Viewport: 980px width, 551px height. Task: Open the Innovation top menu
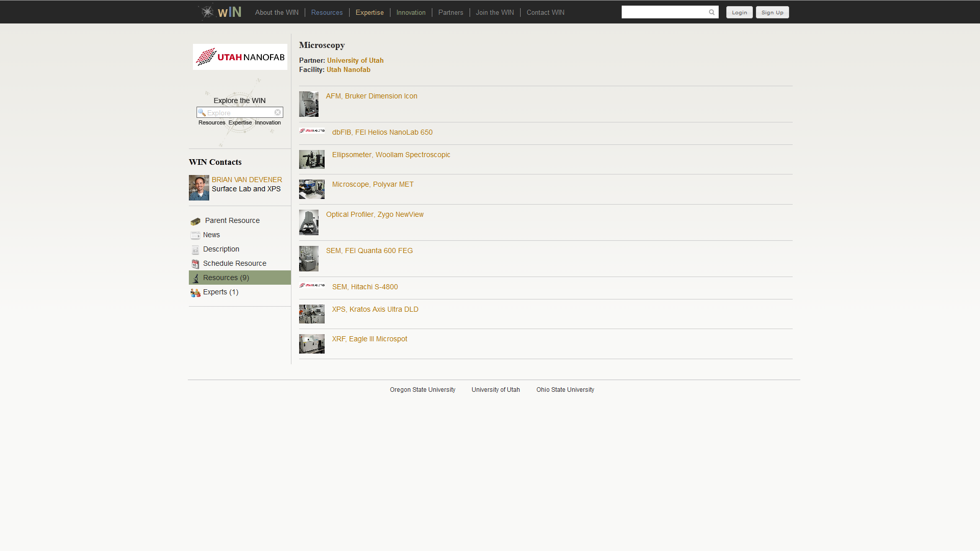click(411, 12)
